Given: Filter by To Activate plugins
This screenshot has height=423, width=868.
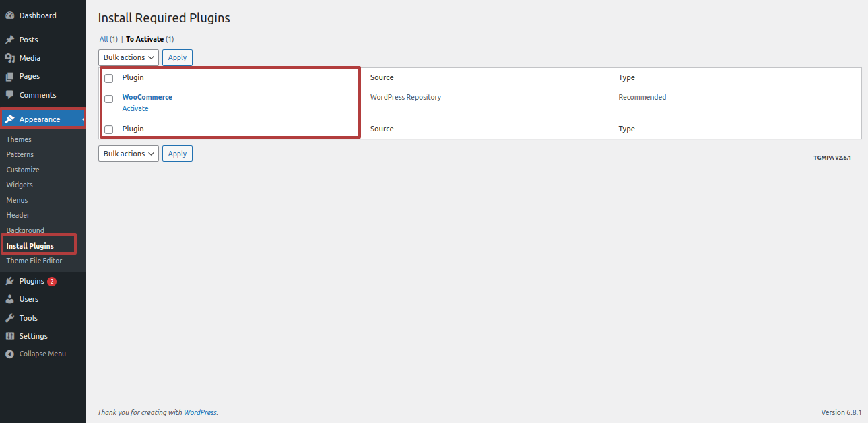Looking at the screenshot, I should click(149, 39).
